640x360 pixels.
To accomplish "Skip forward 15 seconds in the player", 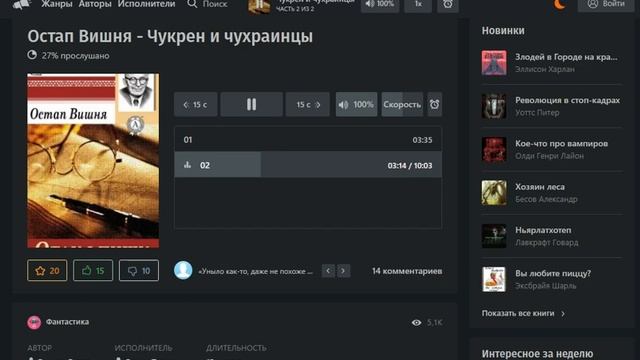I will pos(308,104).
